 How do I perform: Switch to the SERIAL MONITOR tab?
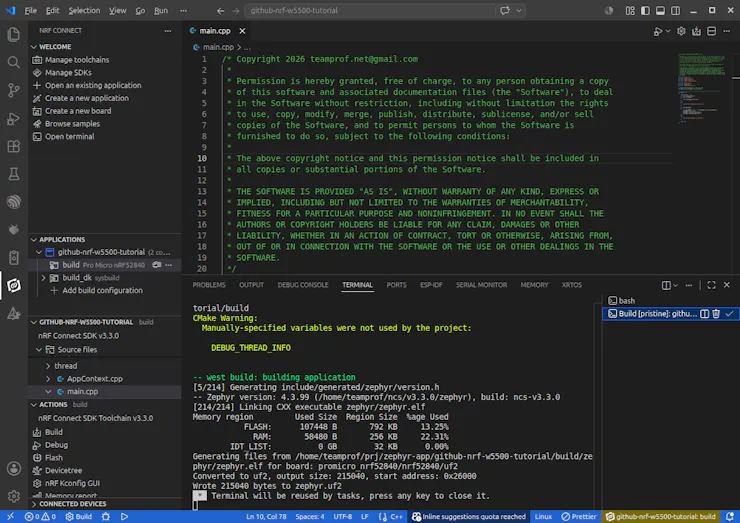click(481, 285)
